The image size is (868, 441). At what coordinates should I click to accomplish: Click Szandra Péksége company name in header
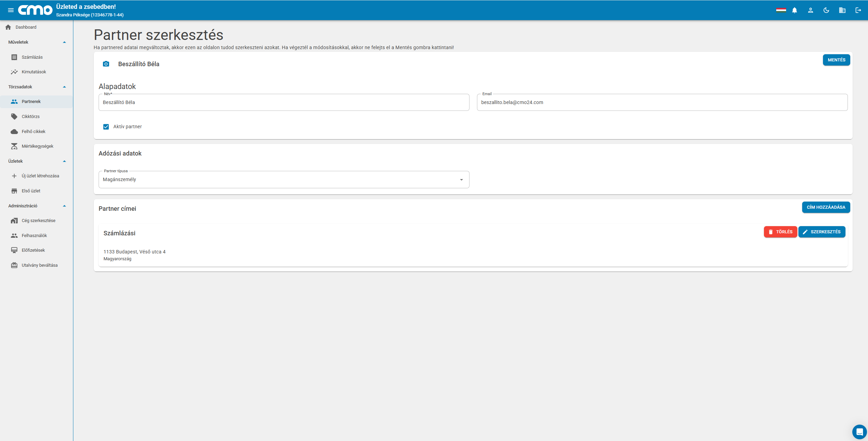click(x=90, y=15)
